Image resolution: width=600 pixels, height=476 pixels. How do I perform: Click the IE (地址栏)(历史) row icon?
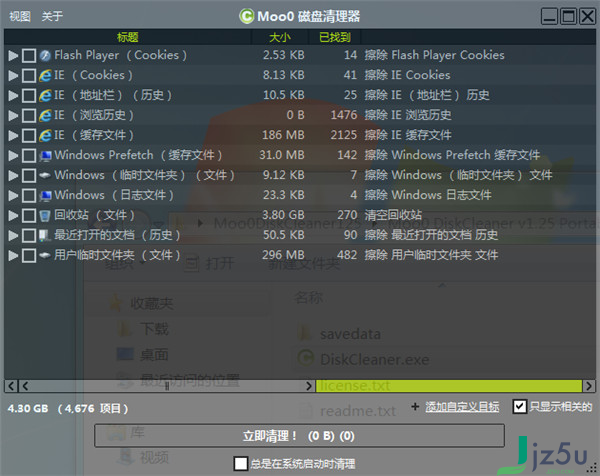[x=45, y=95]
